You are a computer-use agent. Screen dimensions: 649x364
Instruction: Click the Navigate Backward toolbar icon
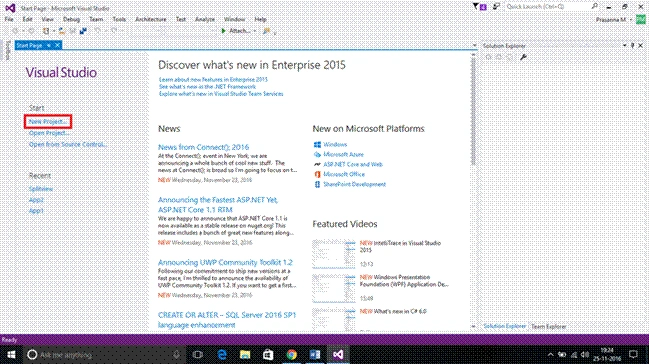click(x=15, y=31)
